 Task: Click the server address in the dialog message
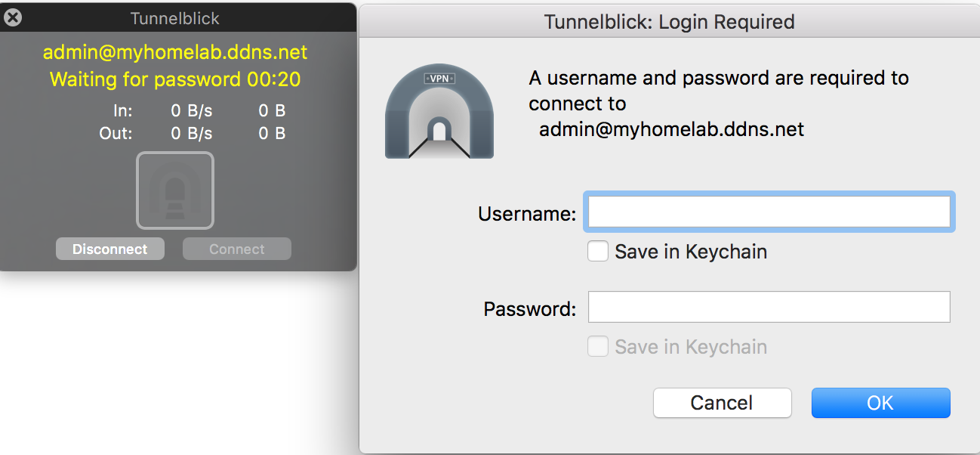[x=671, y=129]
